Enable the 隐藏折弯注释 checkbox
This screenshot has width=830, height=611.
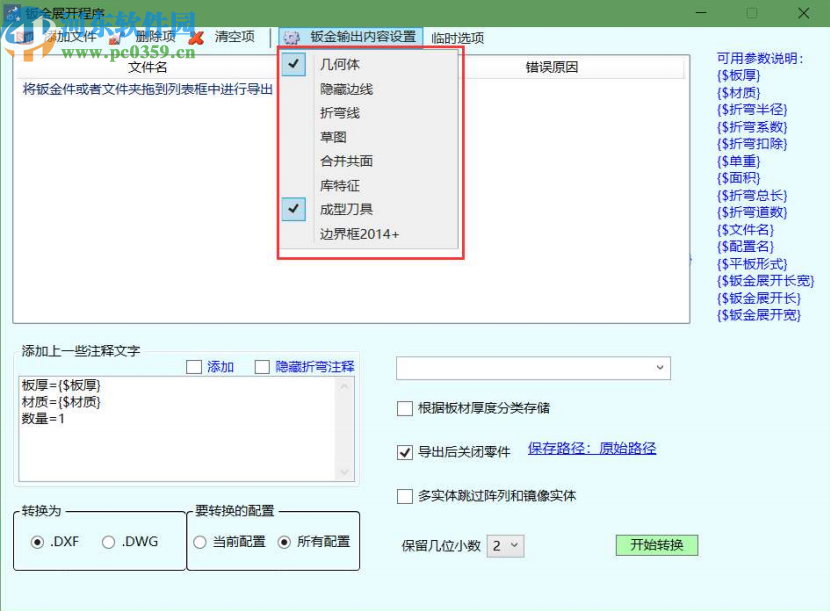[x=262, y=367]
